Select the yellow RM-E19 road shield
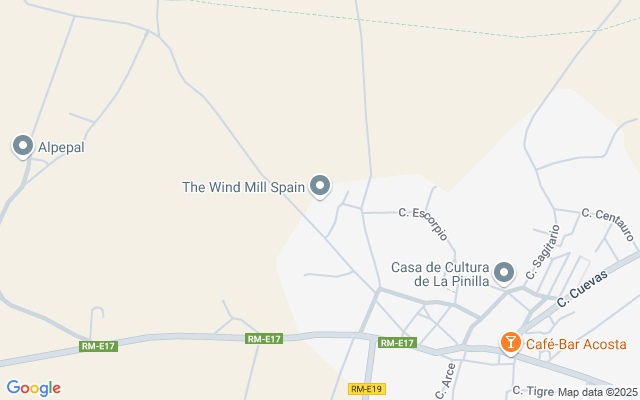640x400 pixels. (x=367, y=389)
